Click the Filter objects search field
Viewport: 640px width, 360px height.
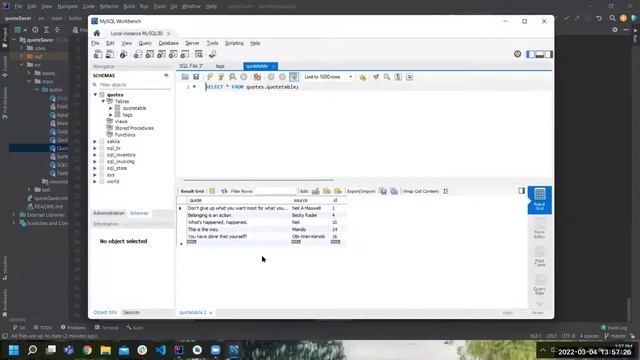[135, 85]
